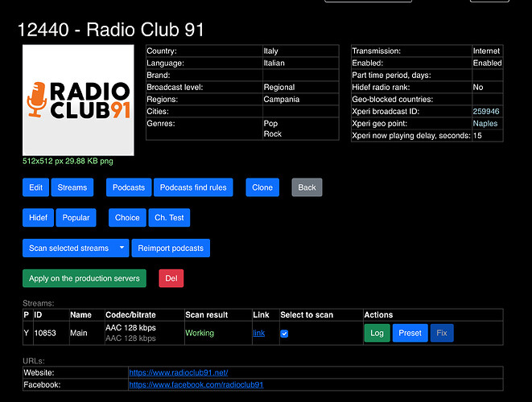This screenshot has width=532, height=402.
Task: Click the Fix button for Main stream
Action: (x=442, y=333)
